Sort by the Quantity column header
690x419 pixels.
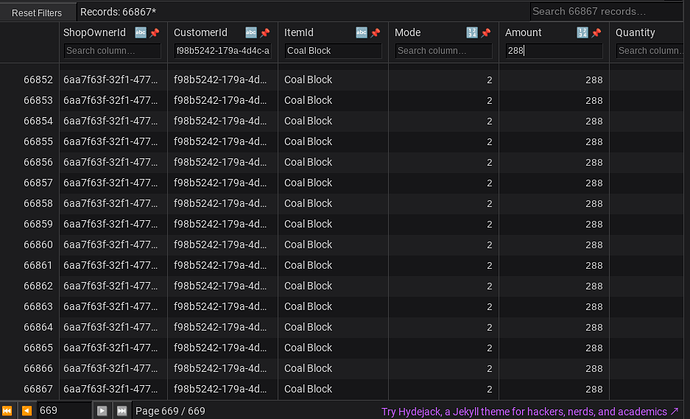(635, 33)
